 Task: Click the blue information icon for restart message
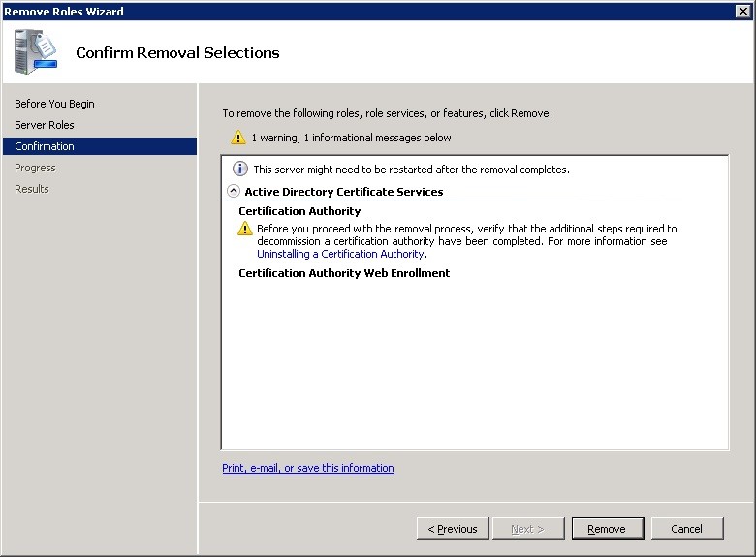tap(240, 169)
